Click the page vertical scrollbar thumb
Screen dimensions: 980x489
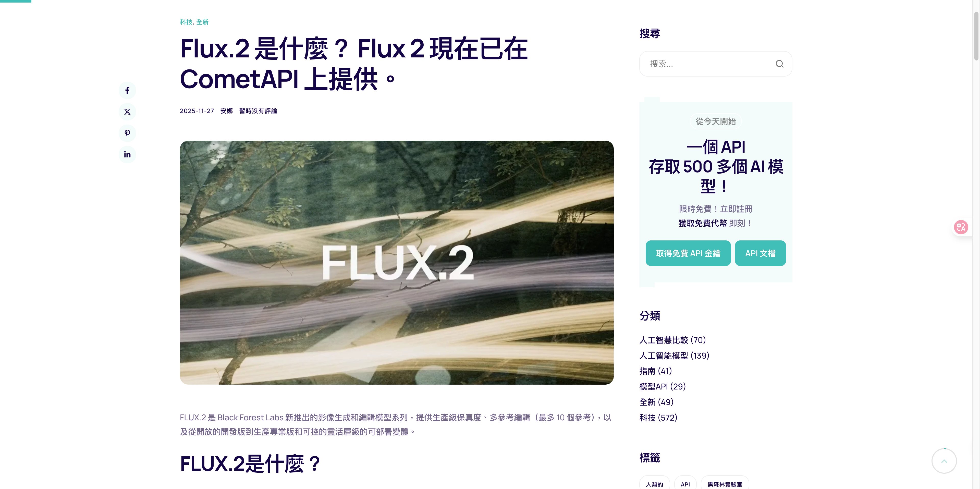(x=976, y=36)
